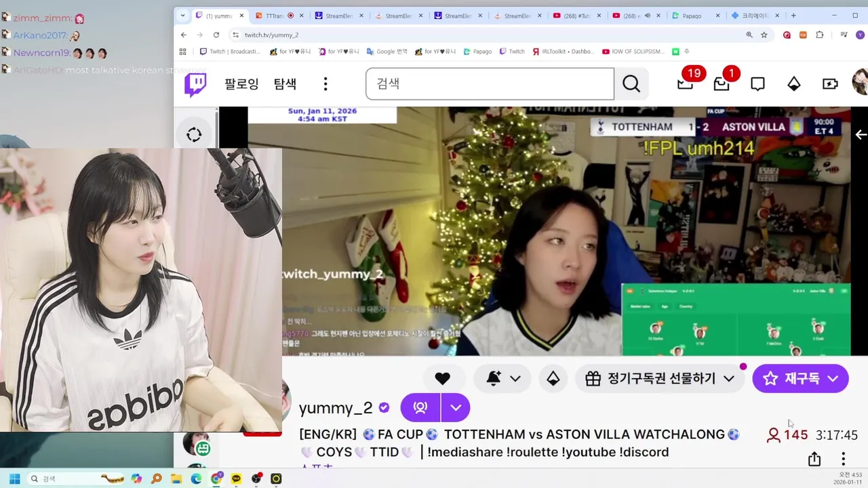868x488 pixels.
Task: Click the purple button beside yummy_2
Action: pyautogui.click(x=420, y=407)
